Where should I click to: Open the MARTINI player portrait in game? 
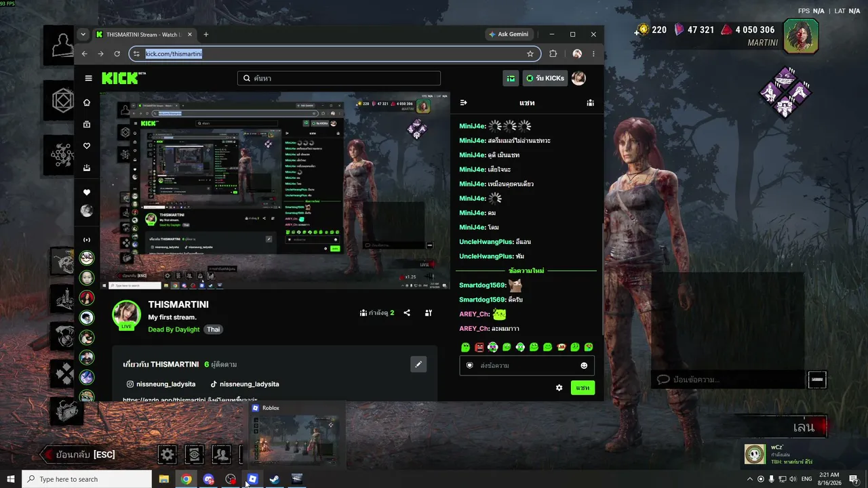click(801, 36)
